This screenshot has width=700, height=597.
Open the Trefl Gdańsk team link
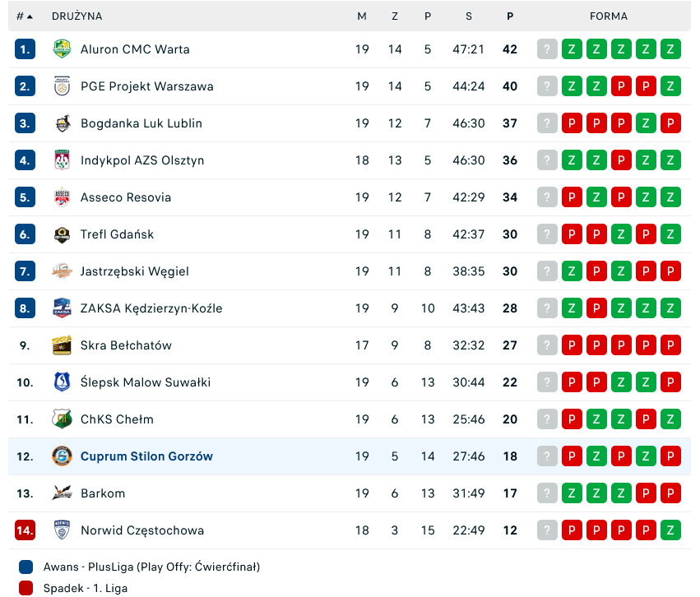pos(117,234)
